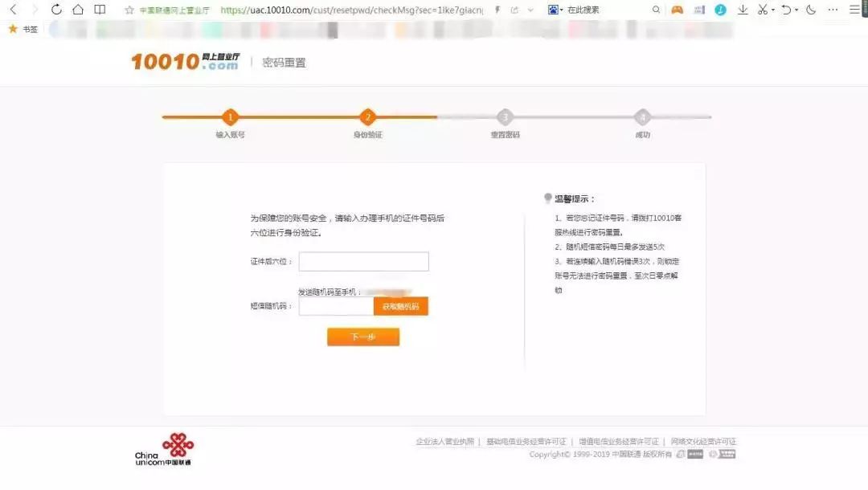Click step 1 输入账号 circle
Image resolution: width=868 pixels, height=490 pixels.
pyautogui.click(x=231, y=116)
